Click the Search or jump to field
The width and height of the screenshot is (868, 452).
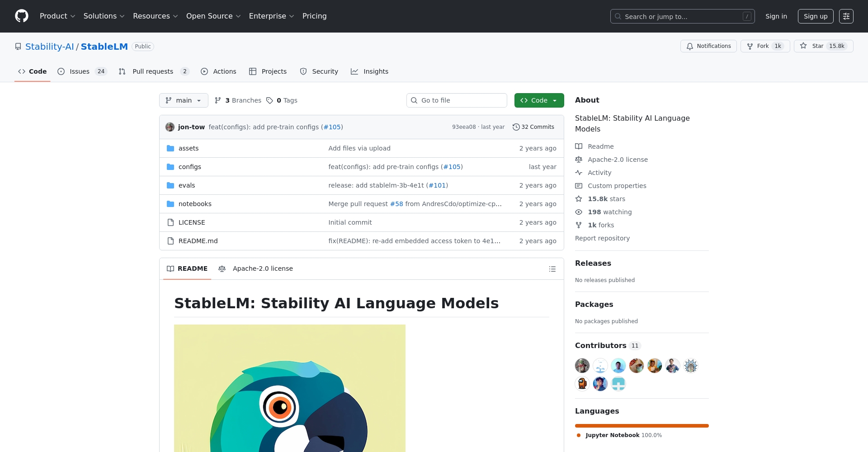pos(683,16)
